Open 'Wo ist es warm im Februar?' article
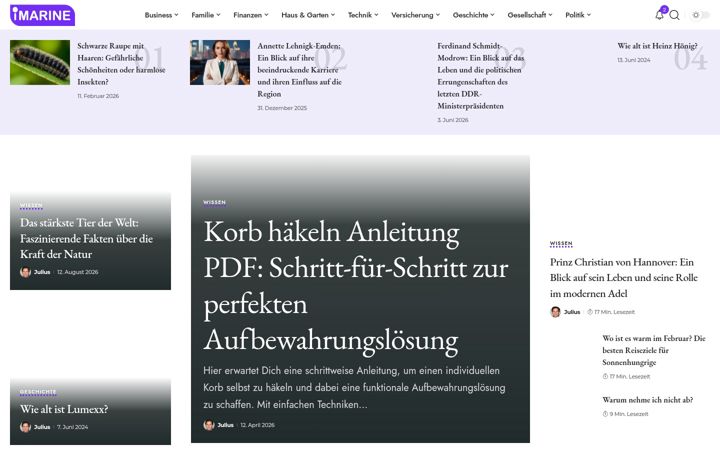 654,350
